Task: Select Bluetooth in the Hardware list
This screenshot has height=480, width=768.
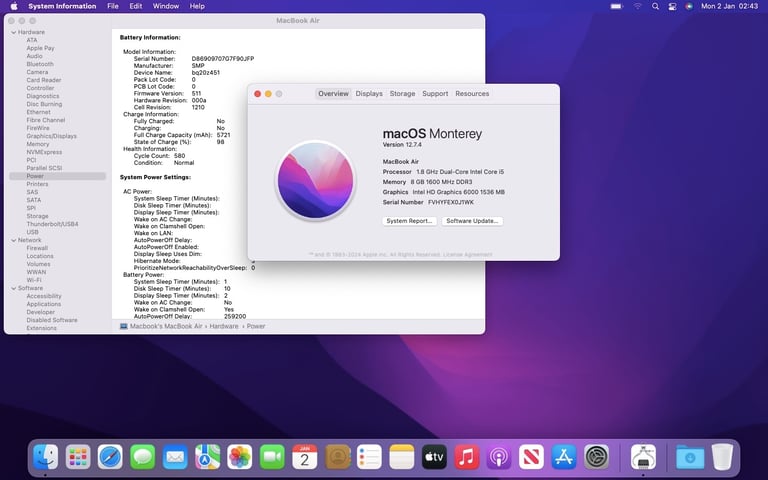Action: pos(40,64)
